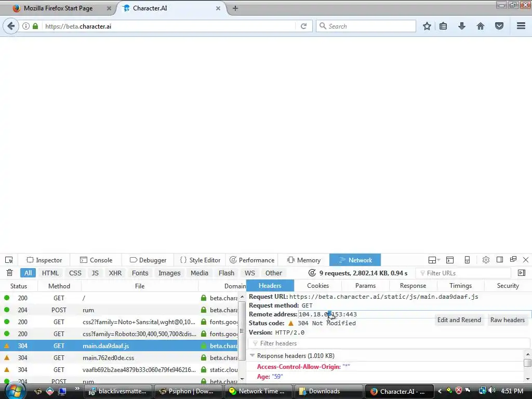The image size is (532, 399).
Task: Open the Windows Start button
Action: 15,391
